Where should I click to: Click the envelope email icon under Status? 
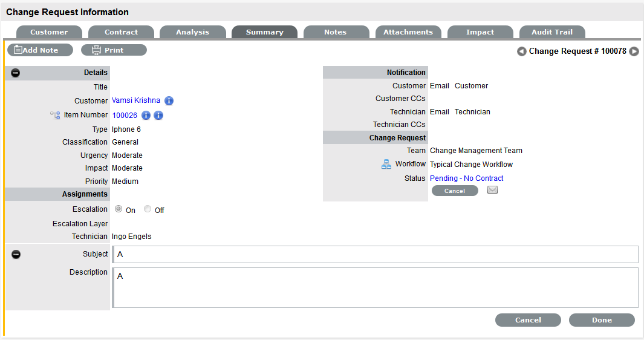click(493, 190)
